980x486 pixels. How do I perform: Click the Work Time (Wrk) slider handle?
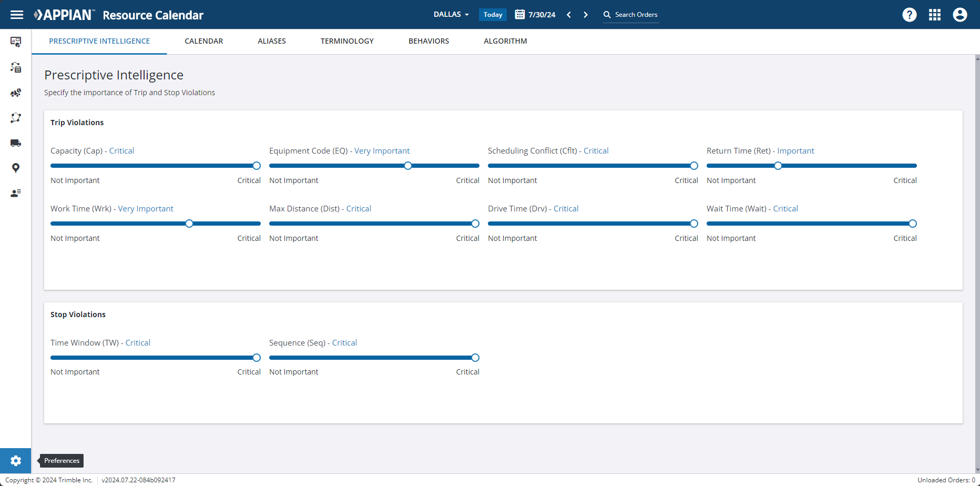point(189,224)
